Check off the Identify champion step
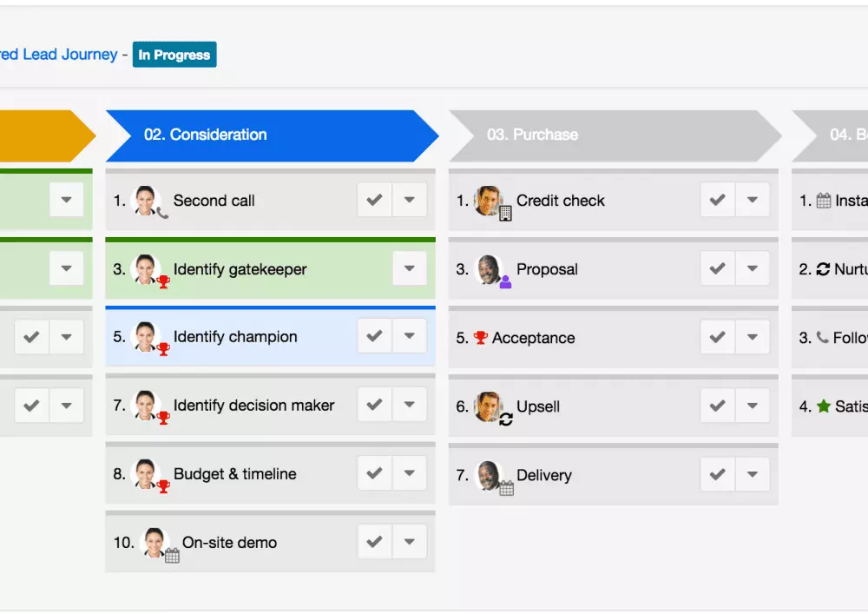868x614 pixels. (x=374, y=336)
